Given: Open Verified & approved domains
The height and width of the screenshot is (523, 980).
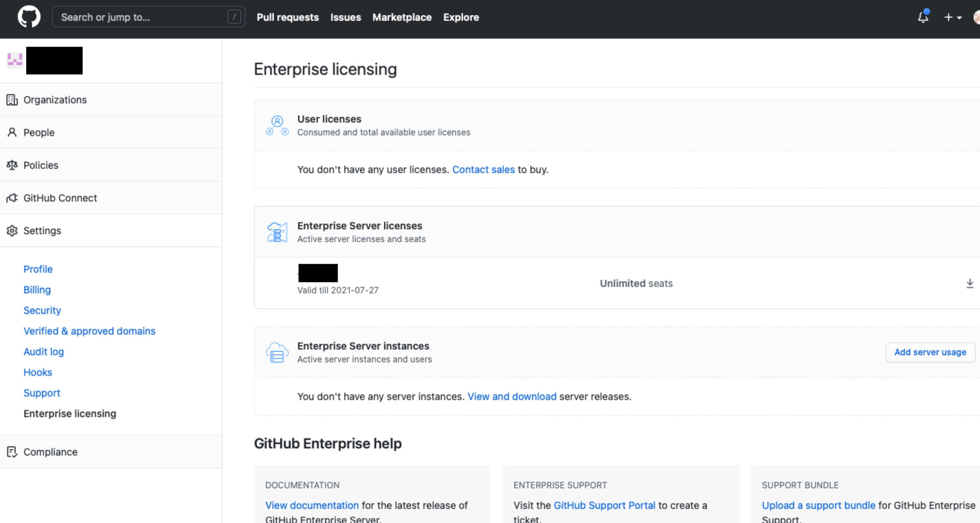Looking at the screenshot, I should click(x=89, y=331).
